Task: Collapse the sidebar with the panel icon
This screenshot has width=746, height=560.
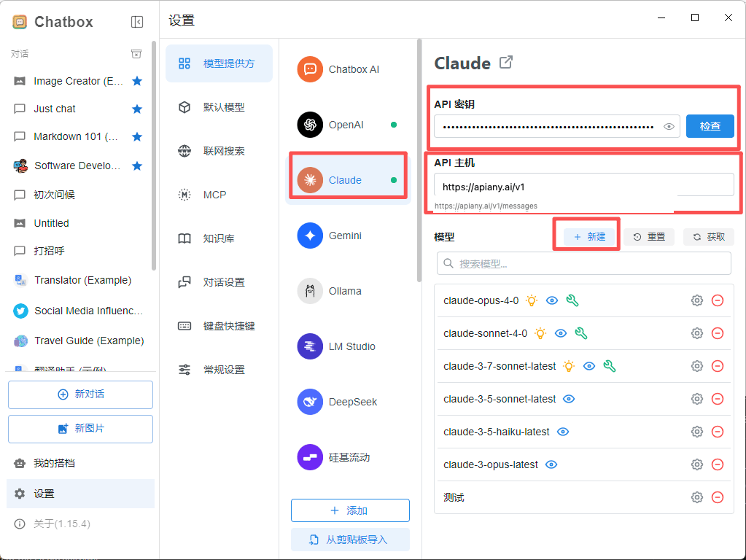Action: tap(136, 22)
